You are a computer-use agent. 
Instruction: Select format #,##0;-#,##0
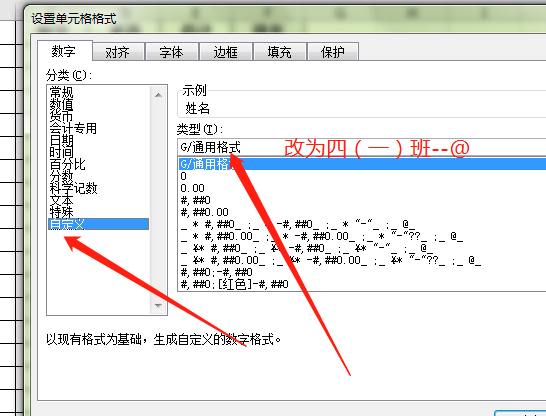(362, 272)
